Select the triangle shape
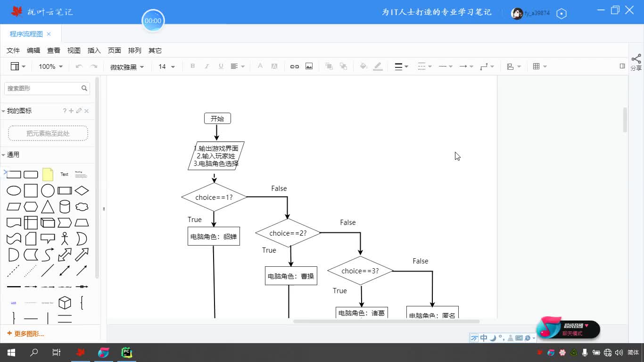Screen dimensions: 644x362 pos(48,206)
